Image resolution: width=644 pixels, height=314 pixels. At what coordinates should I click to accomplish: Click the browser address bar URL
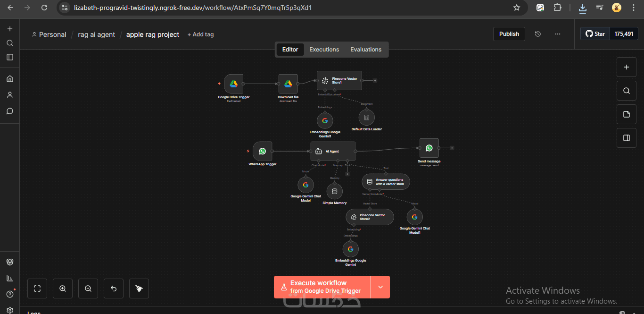click(x=192, y=8)
